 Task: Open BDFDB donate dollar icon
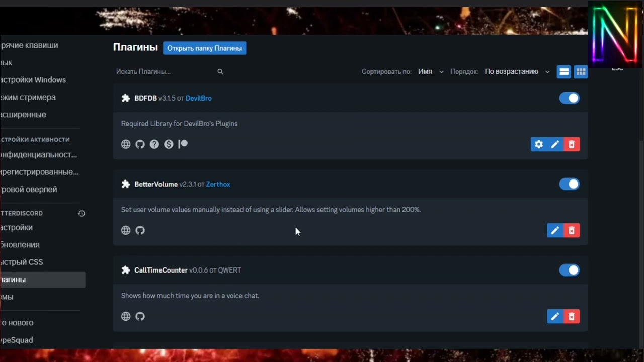point(169,144)
